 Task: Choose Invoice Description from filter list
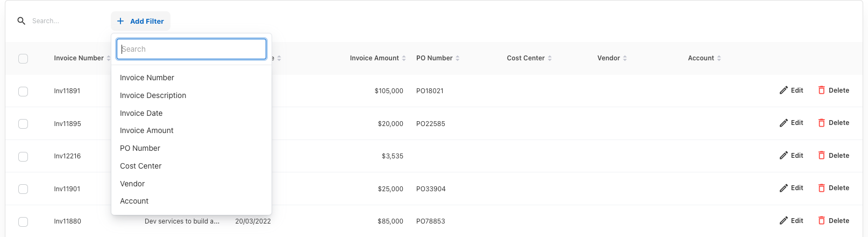[153, 95]
